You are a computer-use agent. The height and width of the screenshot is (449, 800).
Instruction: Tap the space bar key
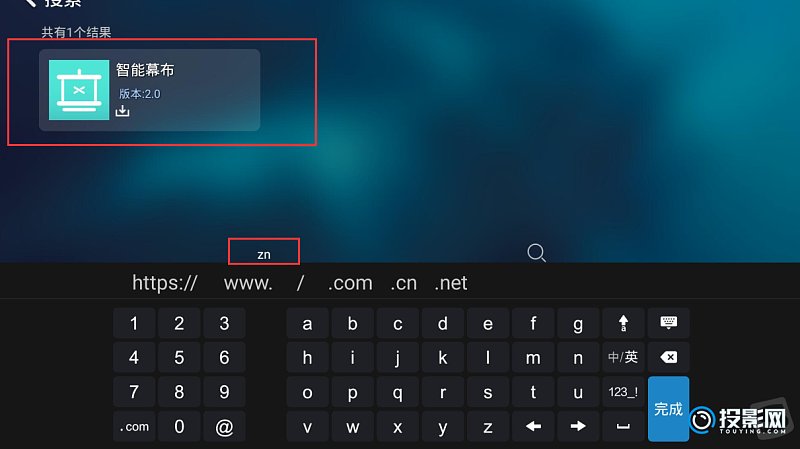pyautogui.click(x=623, y=426)
